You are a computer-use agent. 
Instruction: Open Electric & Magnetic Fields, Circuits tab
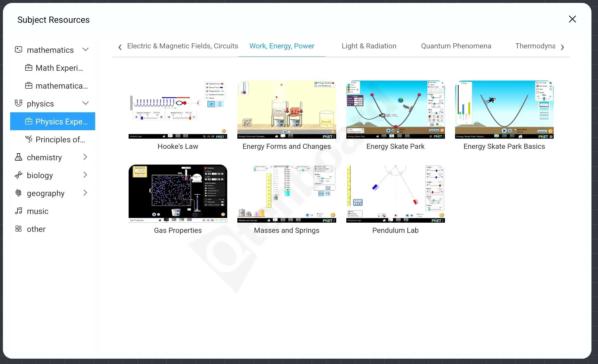point(183,46)
